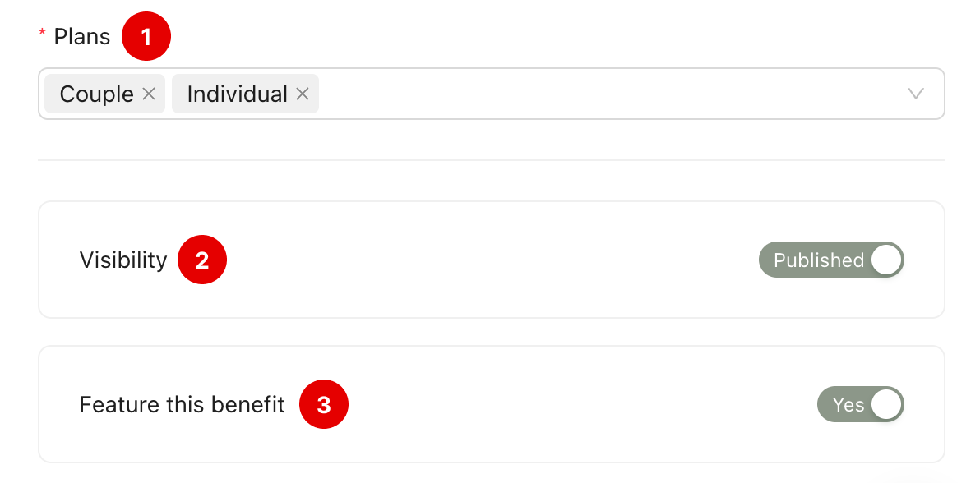Click blank space inside the Visibility card

pos(493,260)
